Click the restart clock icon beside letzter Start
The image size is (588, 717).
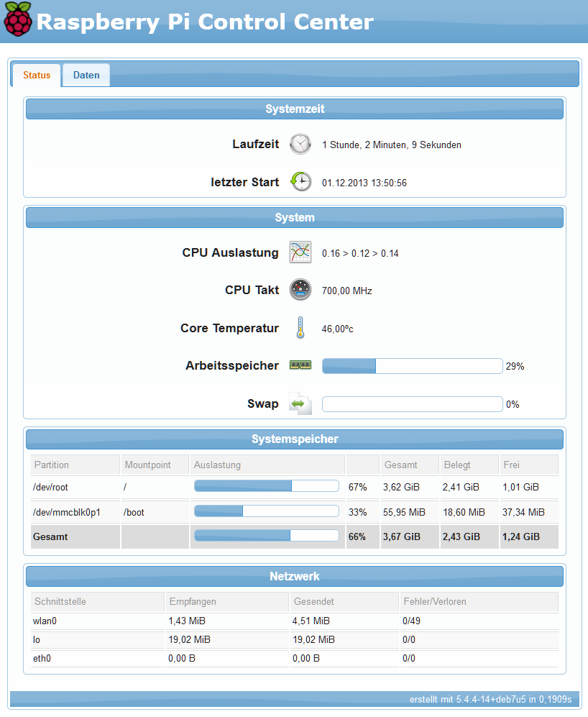(x=300, y=182)
